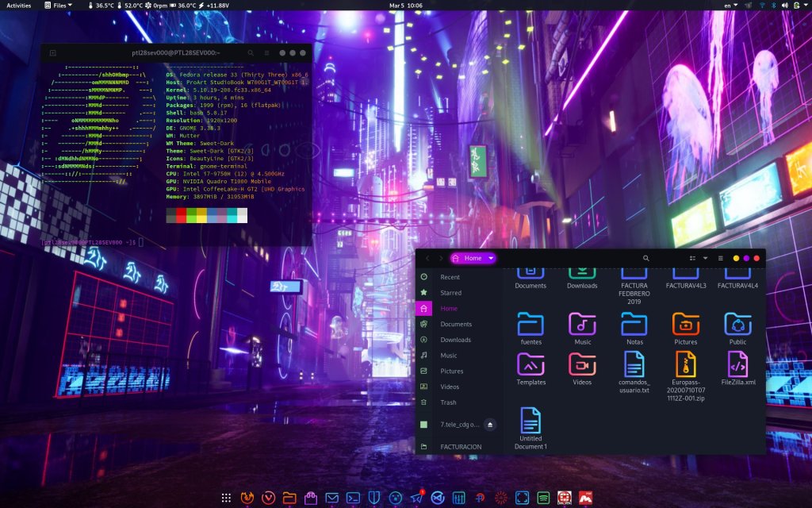
Task: Open the Firefox icon in the dock
Action: 247,498
